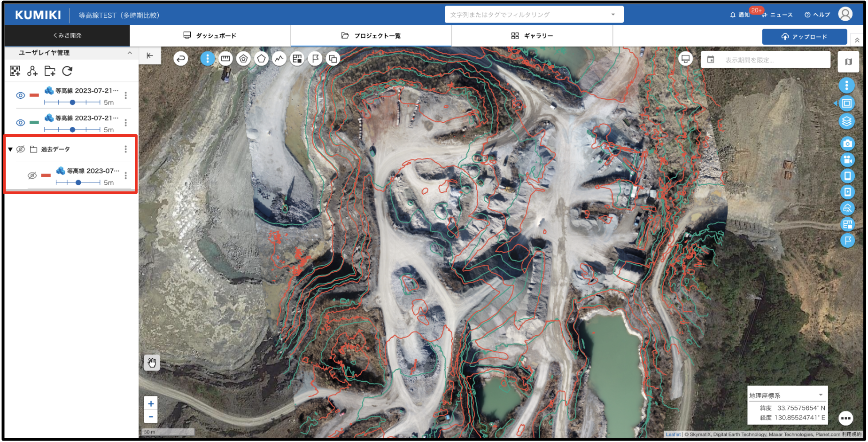This screenshot has height=442, width=868.
Task: Click the flag marker tool in toolbar
Action: click(315, 59)
